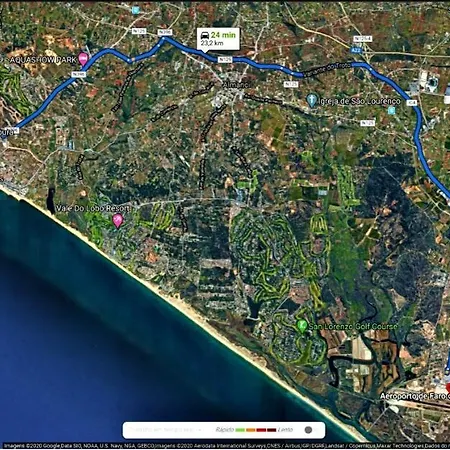Click the Vale Do Lobo Resort label text
450x450 pixels.
[93, 208]
